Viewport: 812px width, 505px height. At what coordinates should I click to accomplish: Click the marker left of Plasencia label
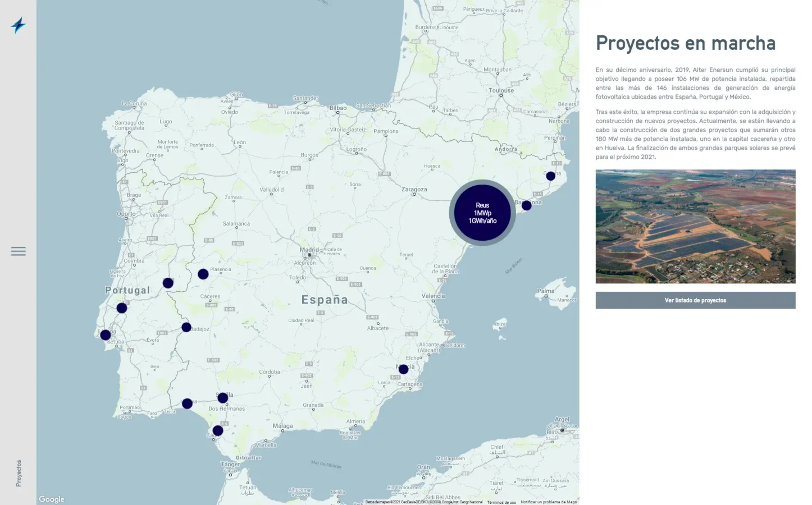click(x=203, y=274)
